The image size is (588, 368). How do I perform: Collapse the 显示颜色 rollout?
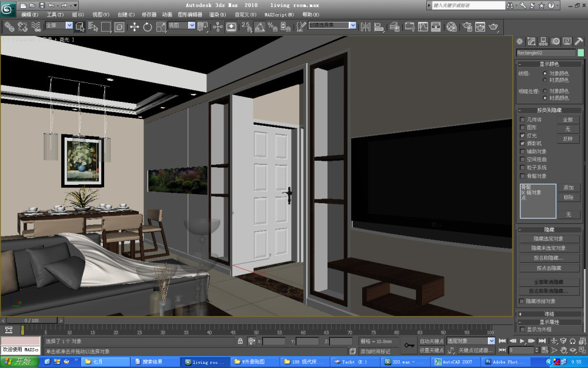click(x=549, y=64)
